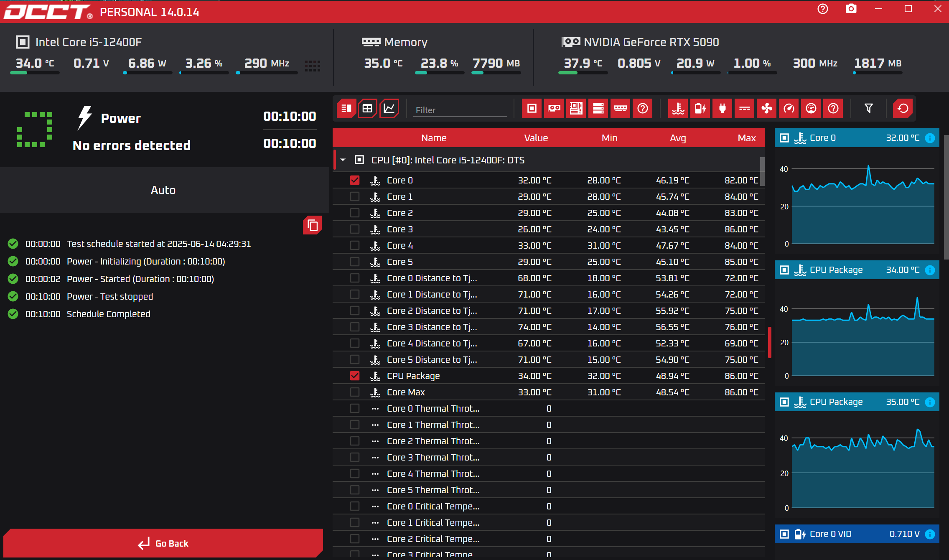Filter sensors by motherboard icon

tap(576, 109)
